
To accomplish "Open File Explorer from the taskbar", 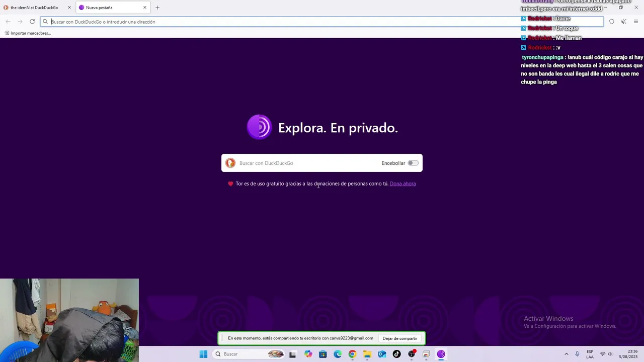I will (367, 354).
